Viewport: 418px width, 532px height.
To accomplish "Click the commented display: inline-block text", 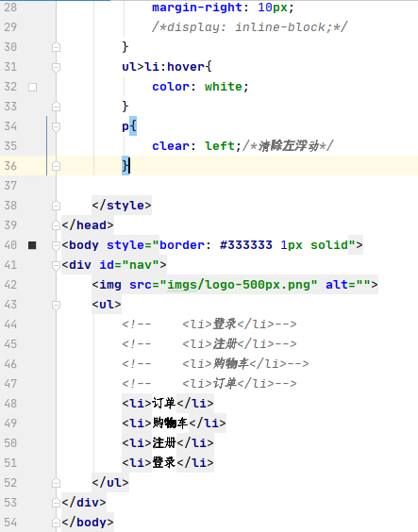I will (x=250, y=27).
